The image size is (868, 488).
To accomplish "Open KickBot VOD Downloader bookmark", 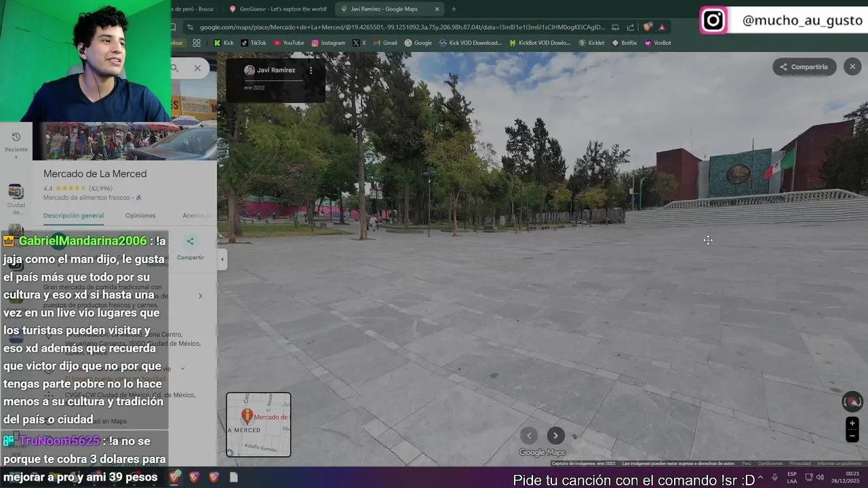I will [540, 43].
